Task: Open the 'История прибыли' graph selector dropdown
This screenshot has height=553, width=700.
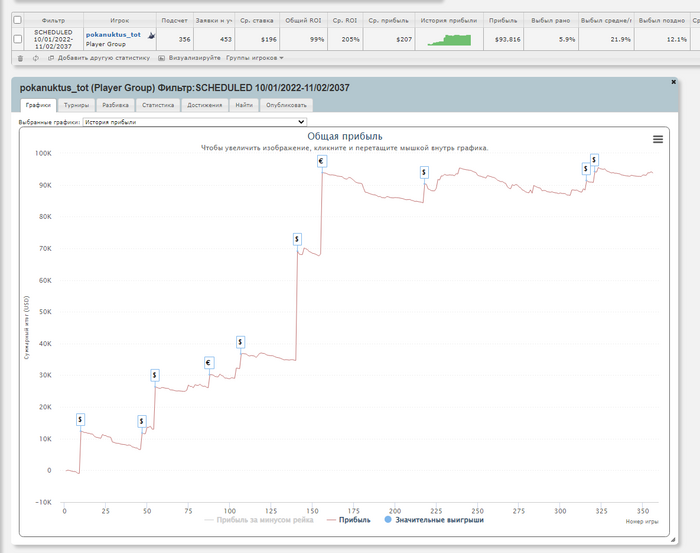Action: coord(195,122)
